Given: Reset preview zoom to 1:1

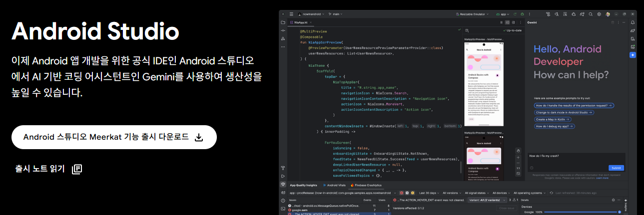Looking at the screenshot, I should click(518, 168).
